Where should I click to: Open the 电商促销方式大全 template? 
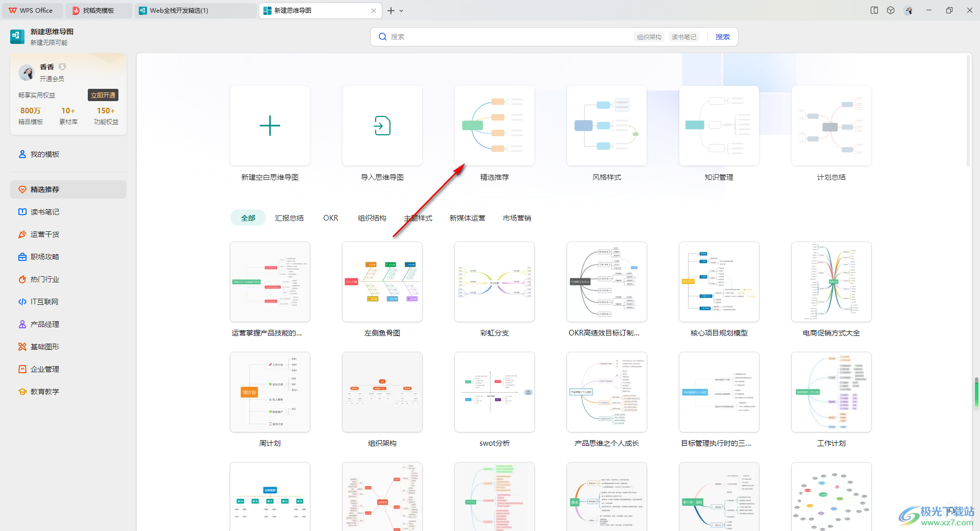click(831, 282)
